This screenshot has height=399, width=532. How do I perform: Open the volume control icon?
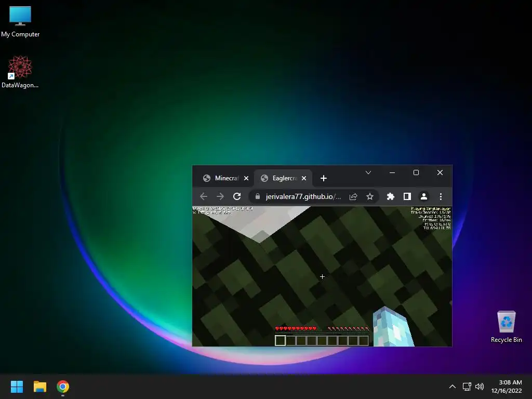pos(480,387)
